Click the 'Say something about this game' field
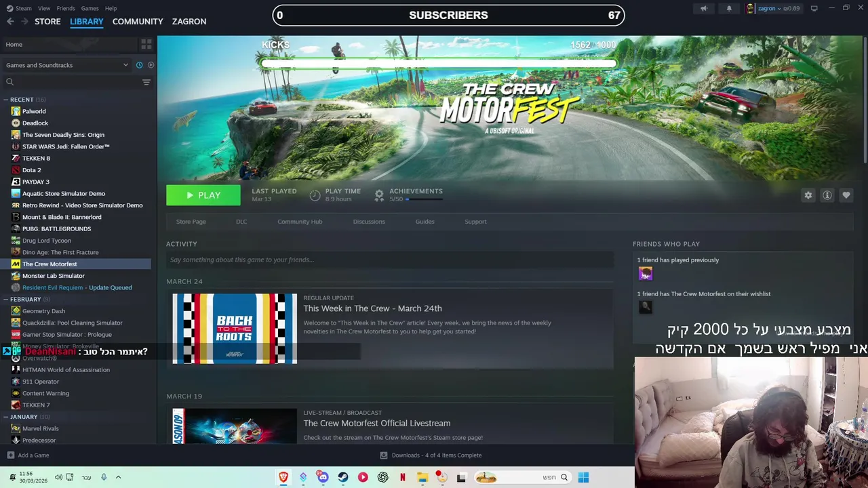The width and height of the screenshot is (868, 488). pos(390,260)
